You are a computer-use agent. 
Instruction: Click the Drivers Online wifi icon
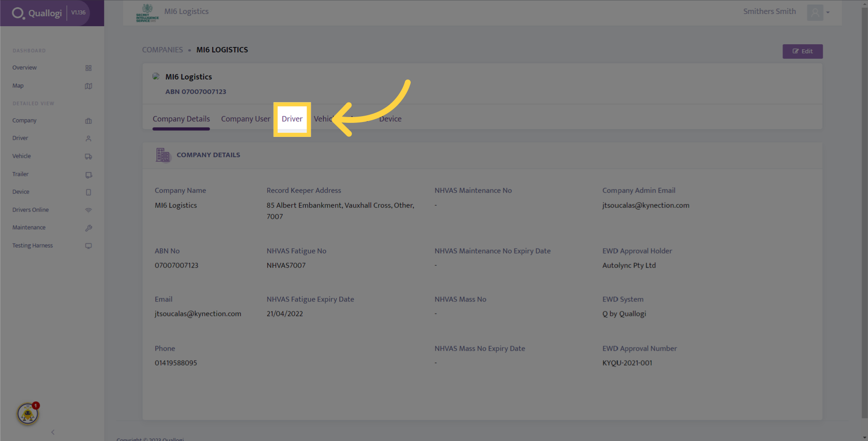pos(88,210)
